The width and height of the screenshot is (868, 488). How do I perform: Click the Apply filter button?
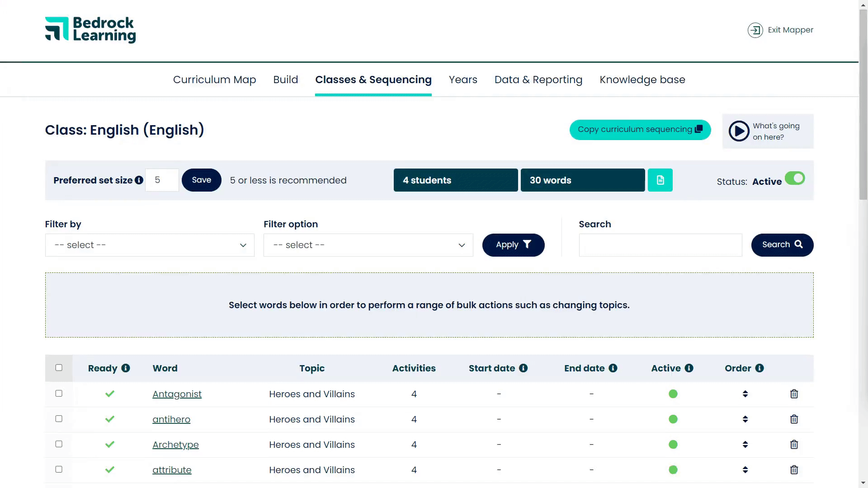point(513,245)
